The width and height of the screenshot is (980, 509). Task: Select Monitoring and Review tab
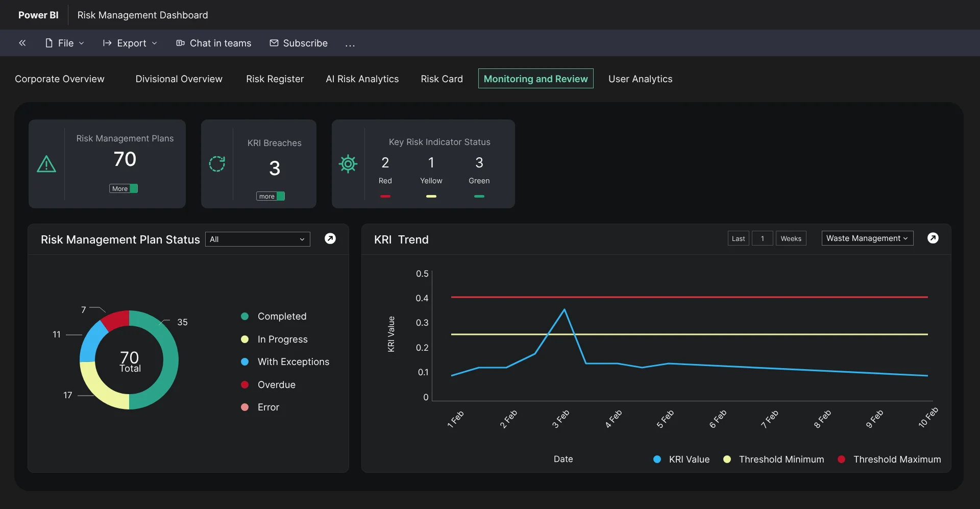click(x=536, y=79)
